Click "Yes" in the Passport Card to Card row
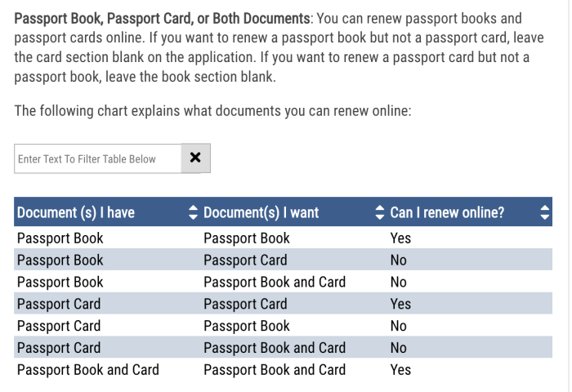The image size is (572, 392). point(400,304)
